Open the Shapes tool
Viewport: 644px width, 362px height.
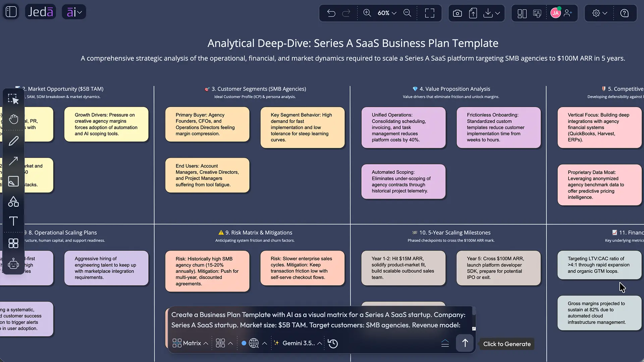(13, 201)
